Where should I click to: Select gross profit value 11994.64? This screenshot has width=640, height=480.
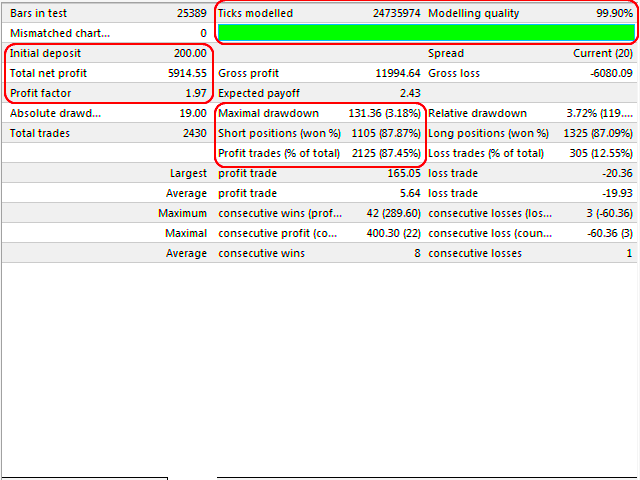pos(398,73)
